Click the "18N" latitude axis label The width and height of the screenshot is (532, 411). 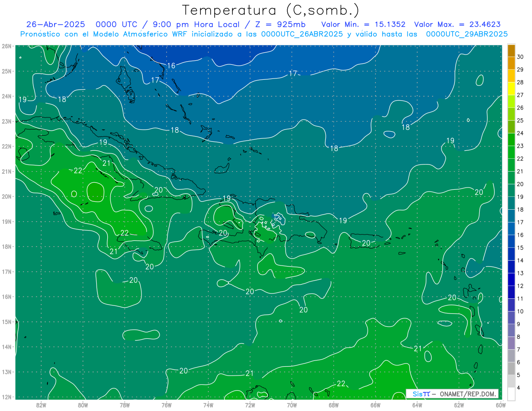click(x=6, y=247)
